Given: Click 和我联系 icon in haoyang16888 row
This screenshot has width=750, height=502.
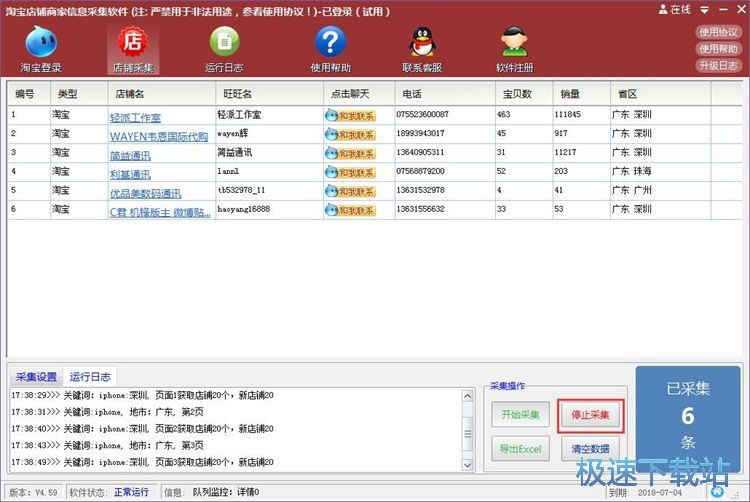Looking at the screenshot, I should [351, 210].
